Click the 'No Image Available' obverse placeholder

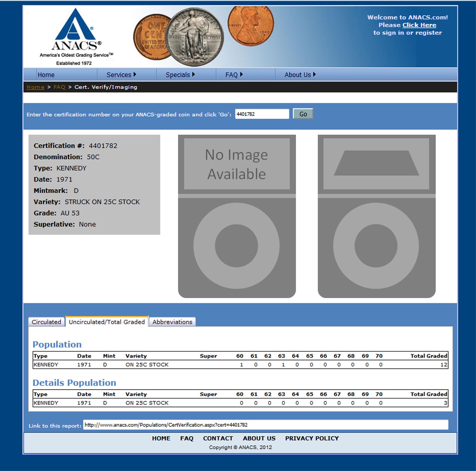(x=237, y=216)
